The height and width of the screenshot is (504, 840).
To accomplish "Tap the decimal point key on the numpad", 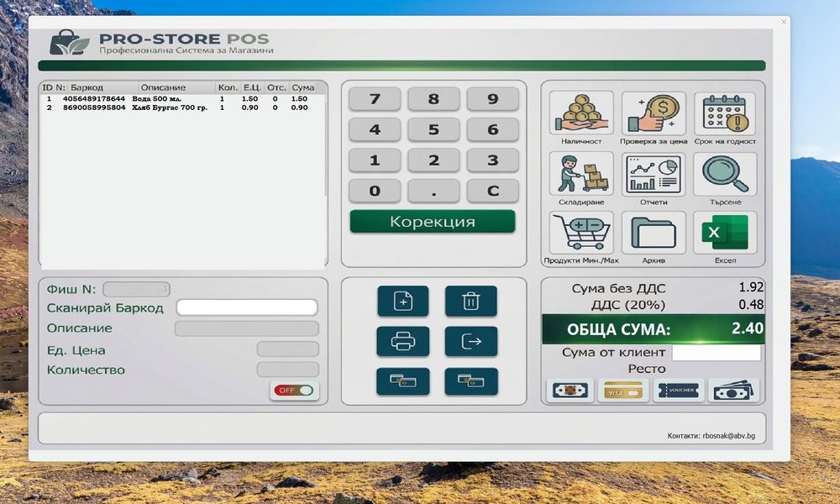I will click(x=433, y=191).
